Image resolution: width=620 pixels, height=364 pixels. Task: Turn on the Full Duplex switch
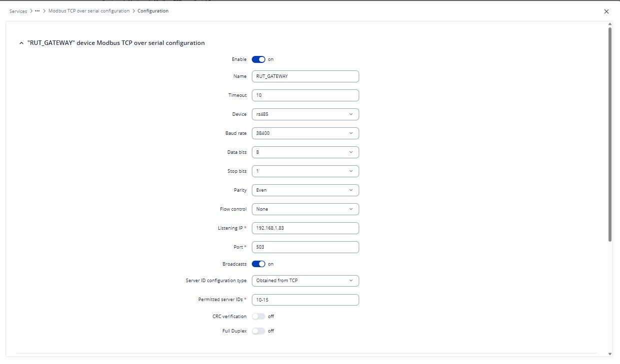258,331
